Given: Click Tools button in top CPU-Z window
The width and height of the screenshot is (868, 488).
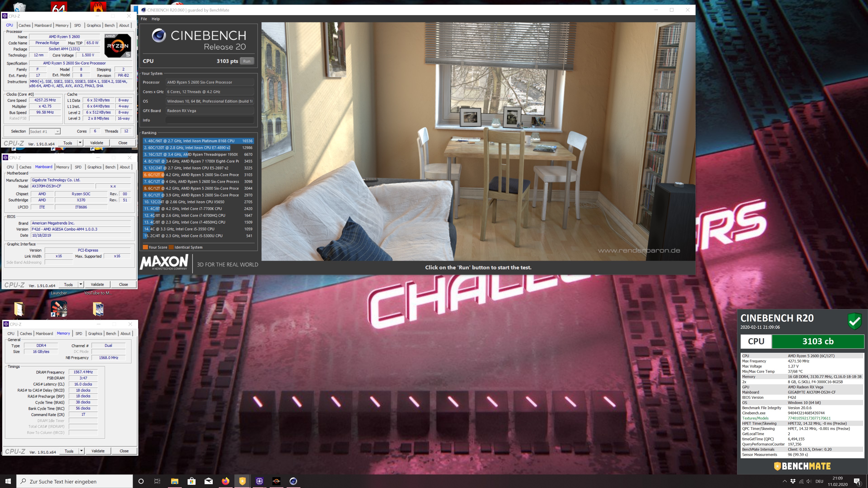Looking at the screenshot, I should coord(68,143).
